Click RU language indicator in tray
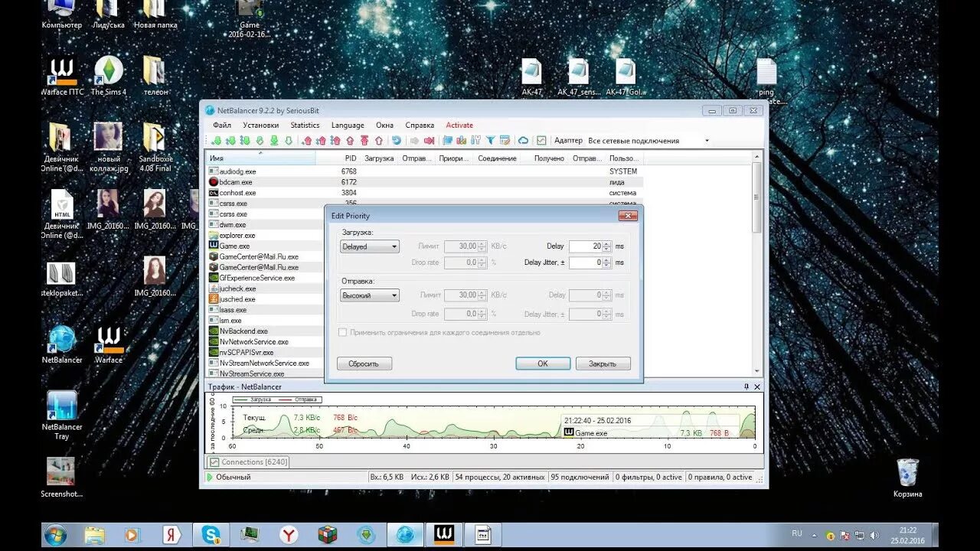 pyautogui.click(x=796, y=533)
